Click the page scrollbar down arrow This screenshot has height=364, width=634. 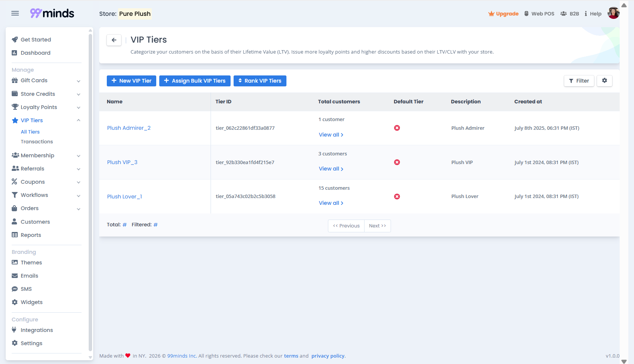[624, 361]
